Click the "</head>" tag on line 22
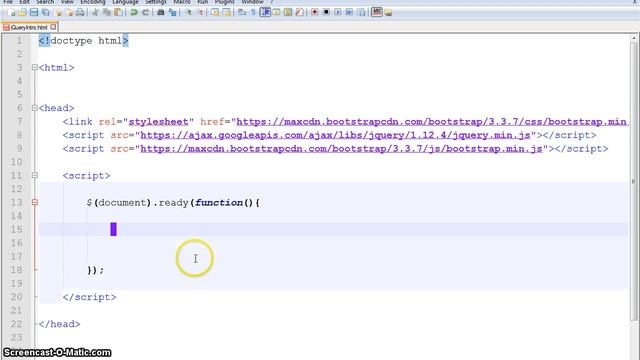 pyautogui.click(x=59, y=324)
